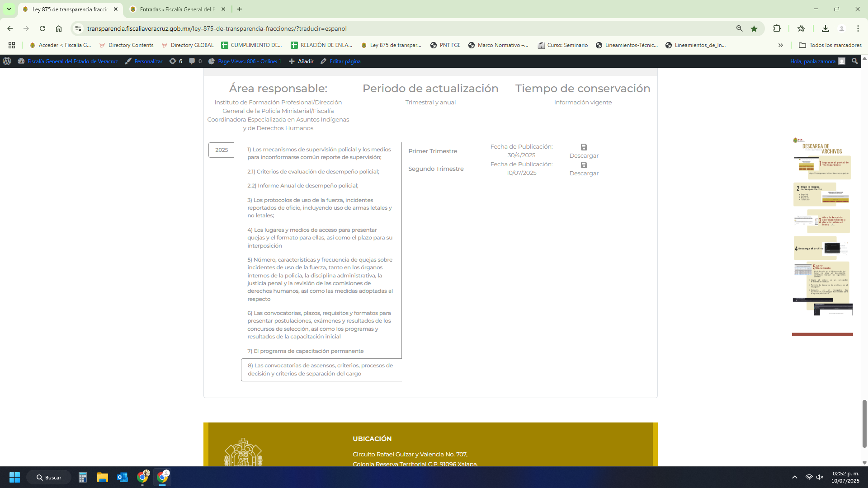Expand the tab search chevron

(x=9, y=9)
